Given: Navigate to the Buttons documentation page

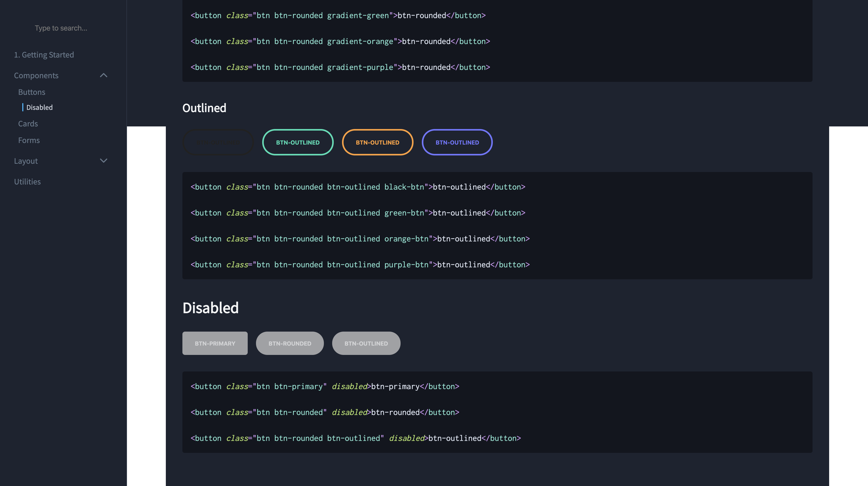Looking at the screenshot, I should tap(31, 92).
